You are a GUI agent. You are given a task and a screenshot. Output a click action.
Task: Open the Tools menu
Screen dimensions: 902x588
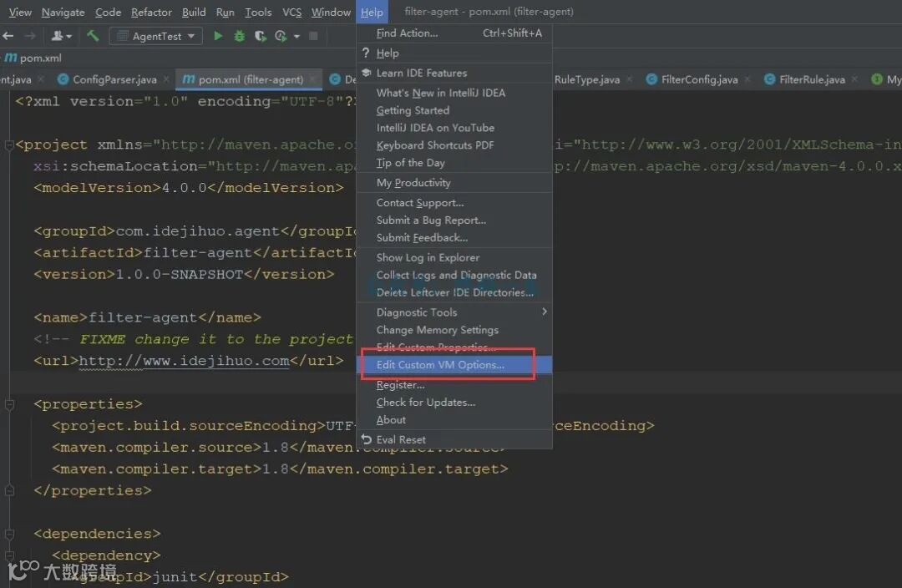click(258, 12)
